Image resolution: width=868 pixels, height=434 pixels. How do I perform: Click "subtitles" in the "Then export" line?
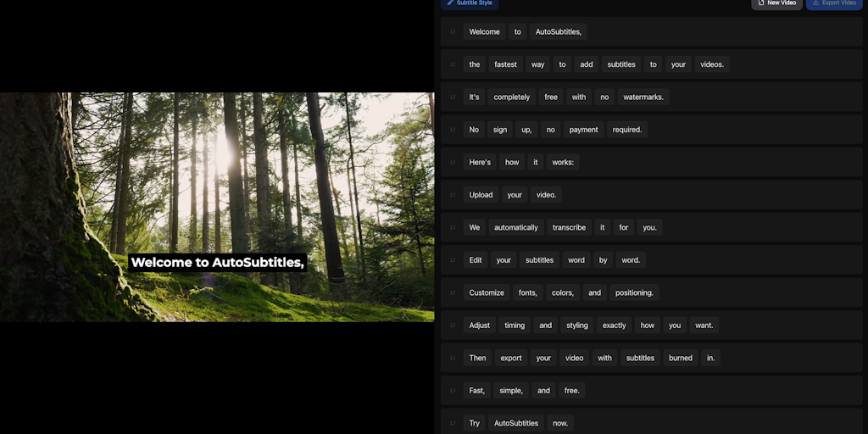point(641,359)
